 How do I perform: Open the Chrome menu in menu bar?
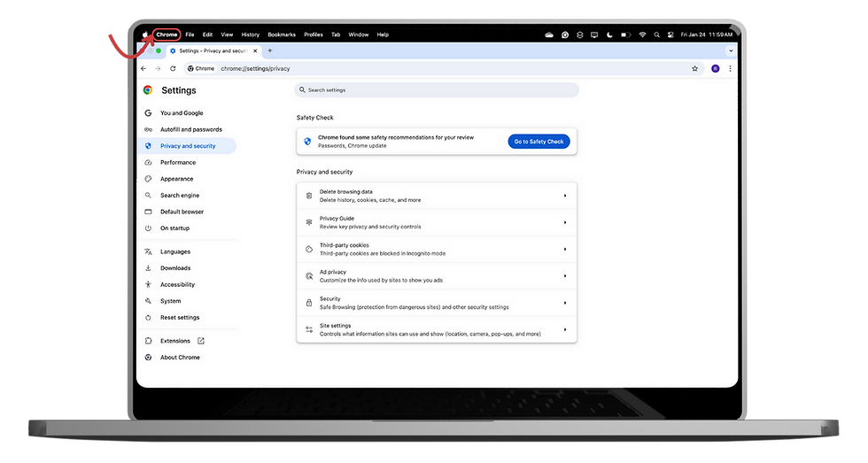point(167,35)
